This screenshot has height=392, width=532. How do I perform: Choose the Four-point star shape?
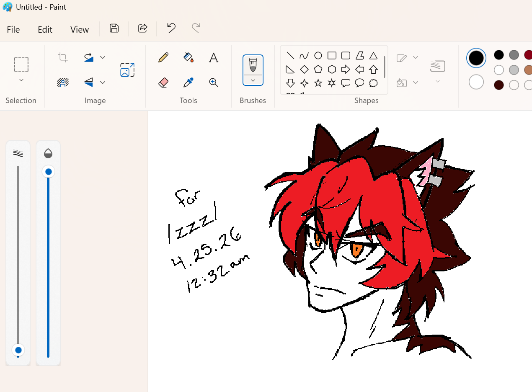tap(304, 83)
